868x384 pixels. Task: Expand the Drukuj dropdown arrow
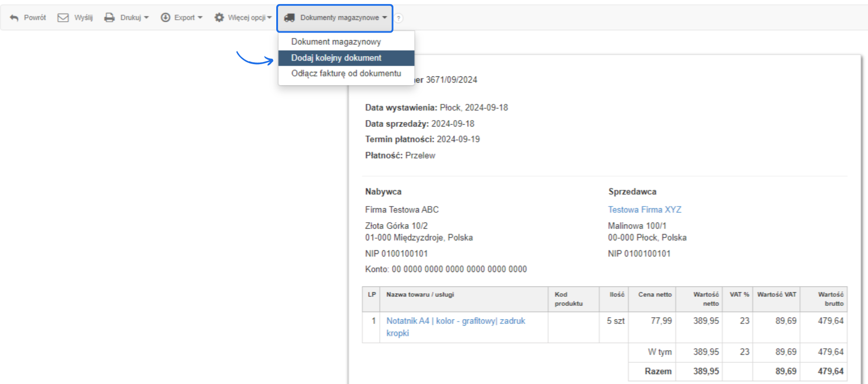click(146, 18)
